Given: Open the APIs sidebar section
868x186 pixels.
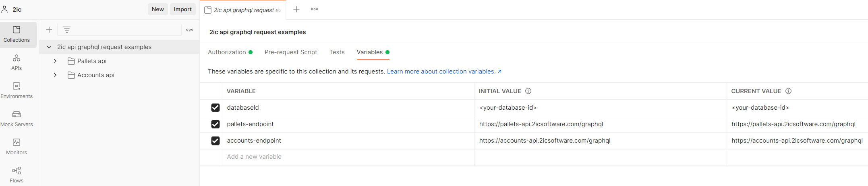Looking at the screenshot, I should (x=17, y=62).
